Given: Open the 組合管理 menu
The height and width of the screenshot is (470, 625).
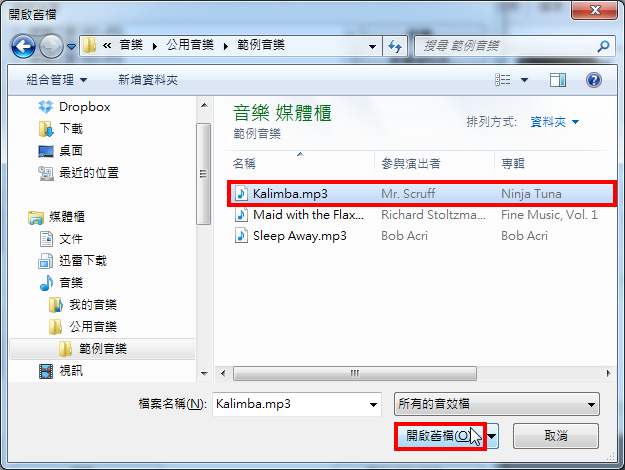Looking at the screenshot, I should [57, 80].
